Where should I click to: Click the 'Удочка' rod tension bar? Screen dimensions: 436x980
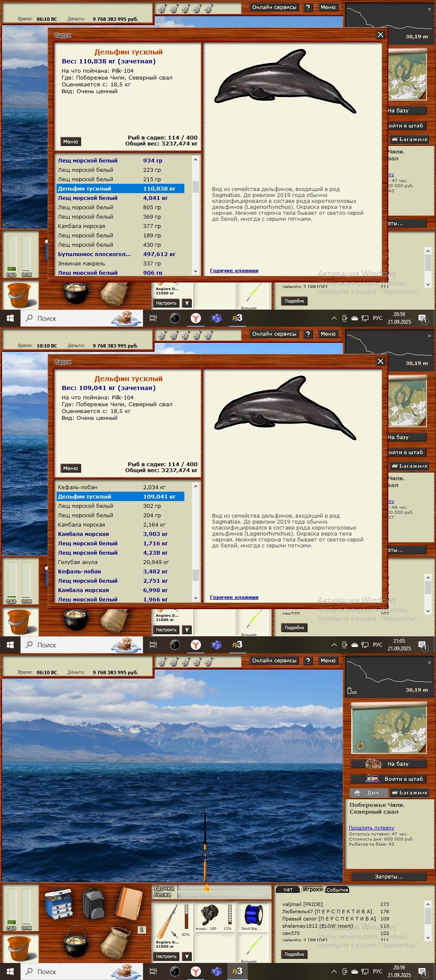click(224, 888)
